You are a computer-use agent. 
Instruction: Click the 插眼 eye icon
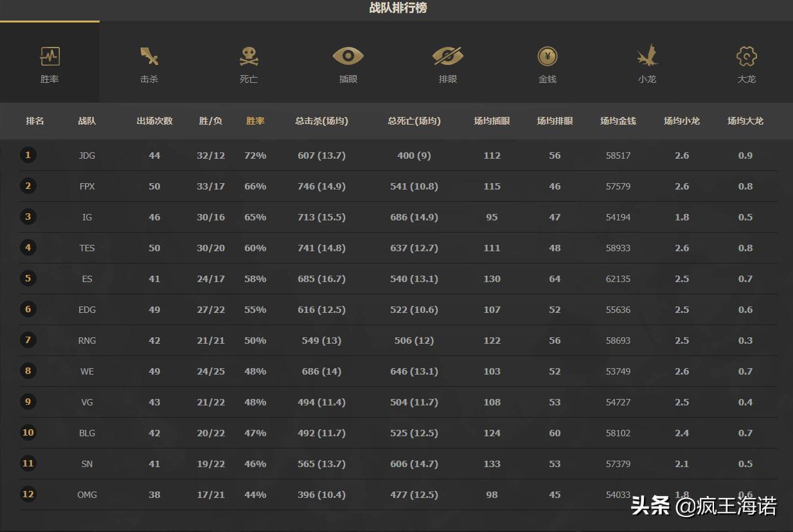348,57
